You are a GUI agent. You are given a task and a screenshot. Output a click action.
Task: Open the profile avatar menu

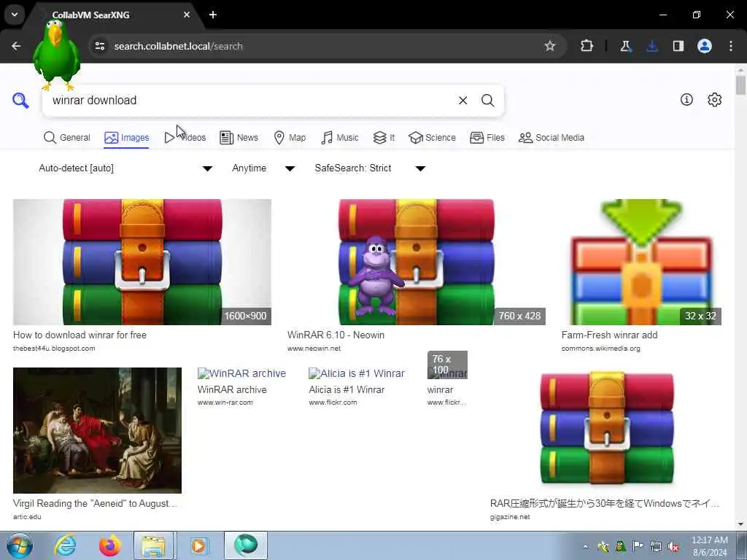(x=704, y=46)
